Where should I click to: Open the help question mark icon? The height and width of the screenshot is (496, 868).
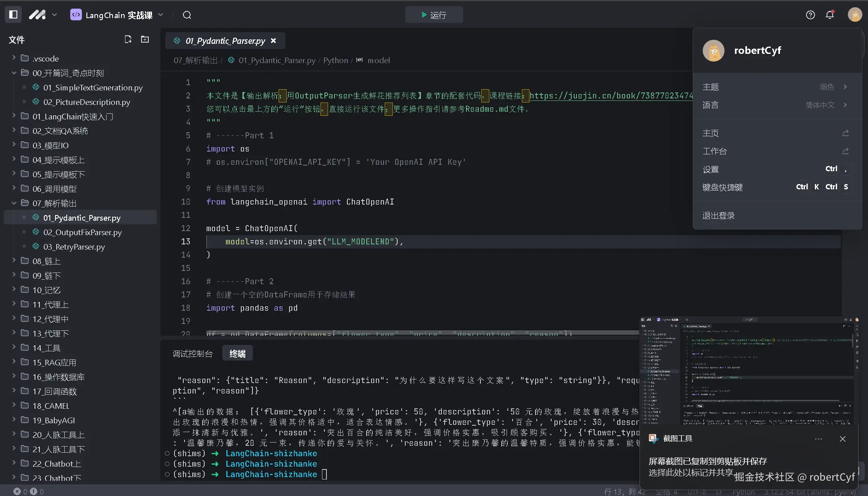pos(811,15)
